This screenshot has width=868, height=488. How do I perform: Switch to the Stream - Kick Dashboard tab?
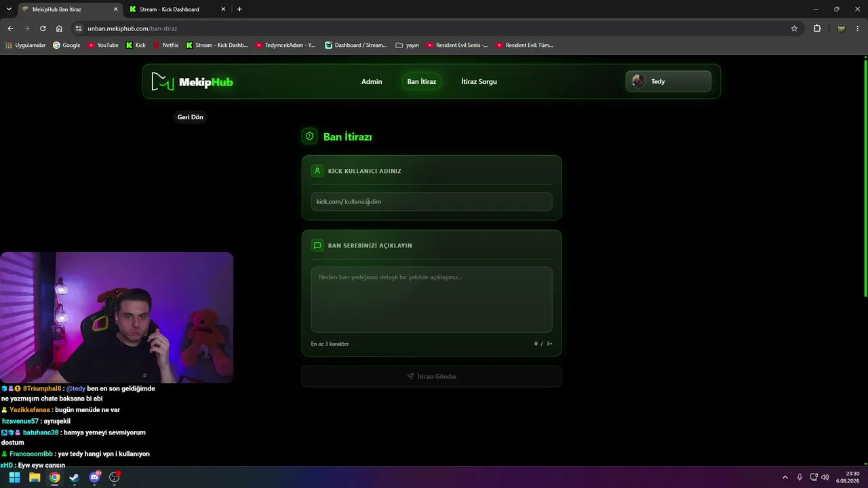point(178,9)
